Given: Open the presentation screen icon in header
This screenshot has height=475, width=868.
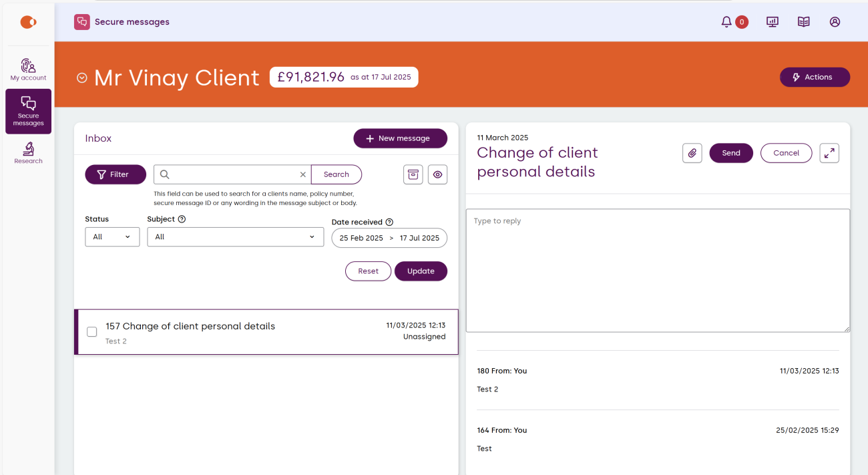Looking at the screenshot, I should [773, 22].
